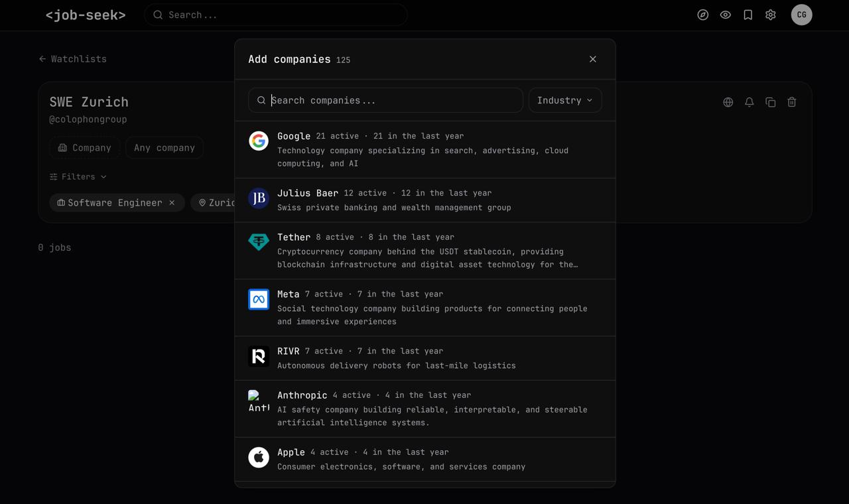Expand the Filters dropdown
Viewport: 849px width, 504px height.
point(78,177)
